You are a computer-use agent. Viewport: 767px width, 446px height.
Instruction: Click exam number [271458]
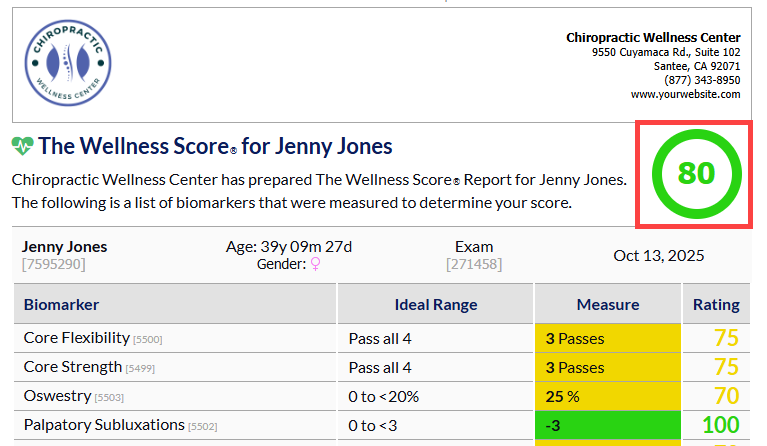click(x=474, y=264)
